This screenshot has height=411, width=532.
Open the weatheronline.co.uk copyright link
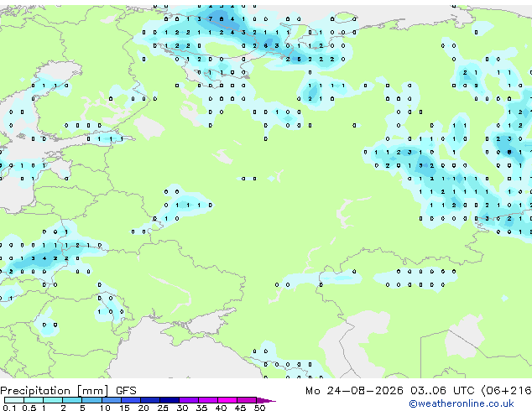[x=462, y=403]
